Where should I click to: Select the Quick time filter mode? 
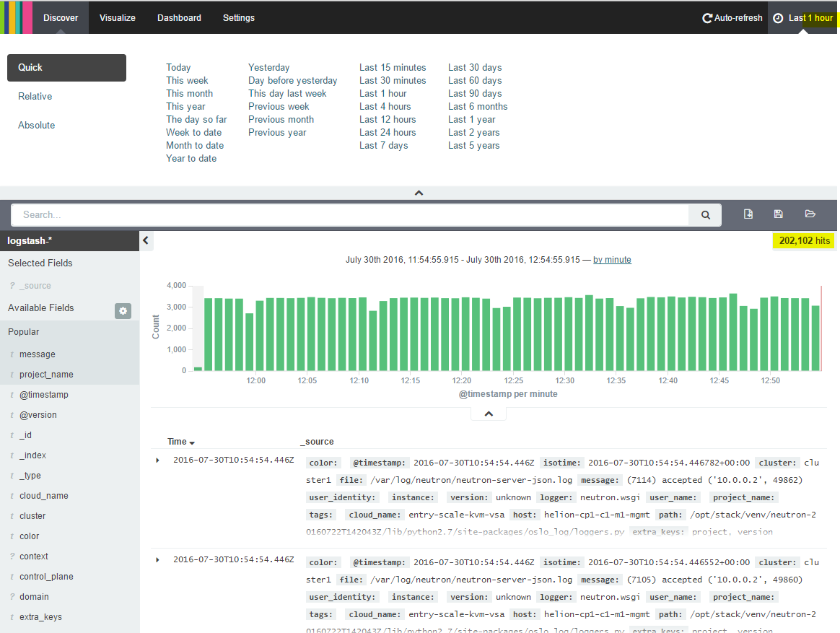click(66, 68)
